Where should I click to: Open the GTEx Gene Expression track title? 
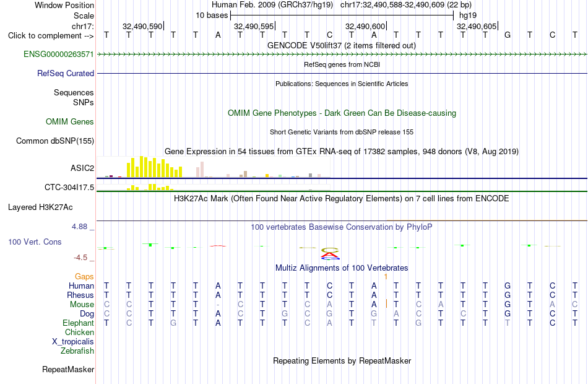[x=342, y=151]
